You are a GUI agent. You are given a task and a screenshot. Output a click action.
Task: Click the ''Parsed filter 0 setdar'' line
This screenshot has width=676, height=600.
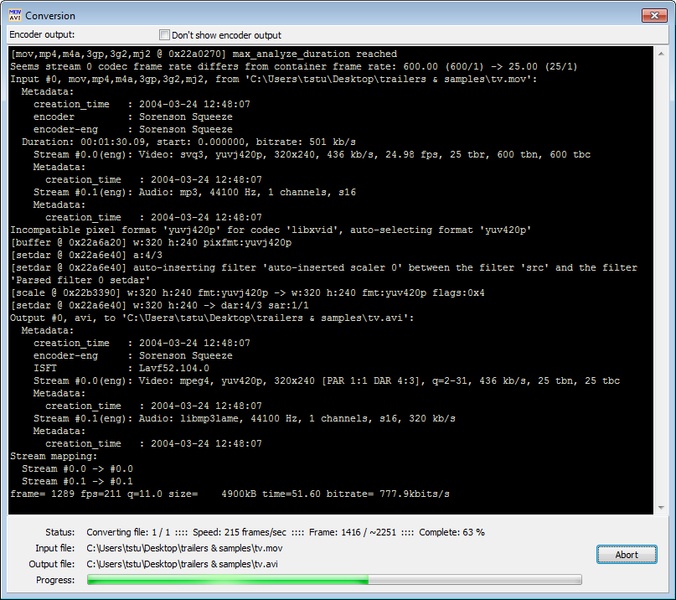click(80, 280)
